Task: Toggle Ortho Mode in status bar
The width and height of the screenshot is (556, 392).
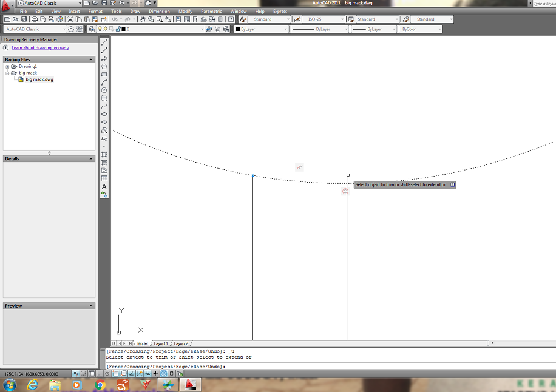Action: 100,374
